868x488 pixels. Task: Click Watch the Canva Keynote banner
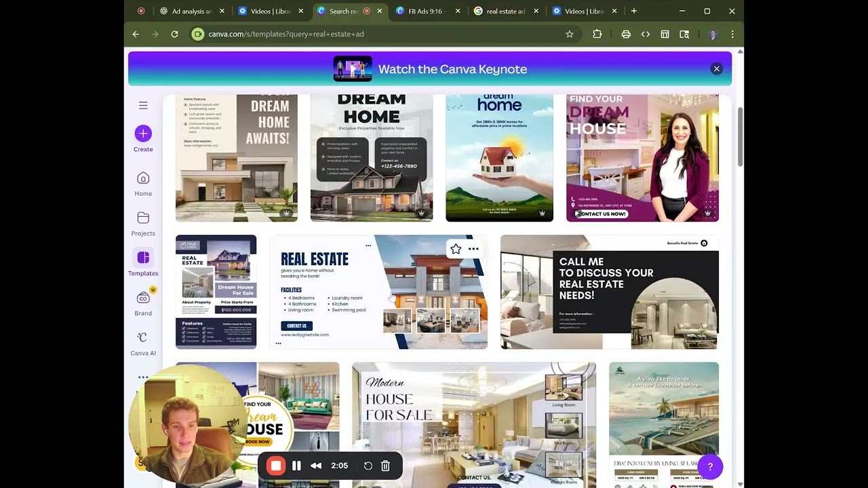[x=430, y=68]
